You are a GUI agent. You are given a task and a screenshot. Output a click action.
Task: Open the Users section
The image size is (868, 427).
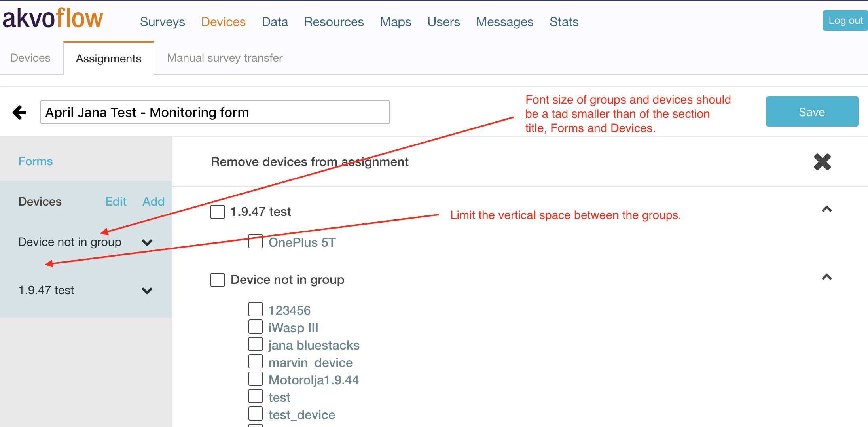443,22
